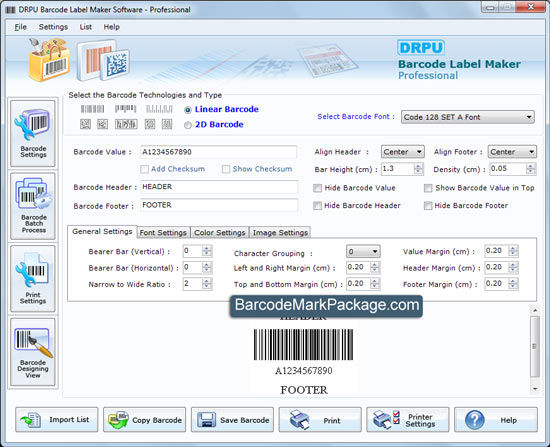Click the fourth 2D barcode sample icon
This screenshot has width=550, height=447.
click(x=150, y=124)
